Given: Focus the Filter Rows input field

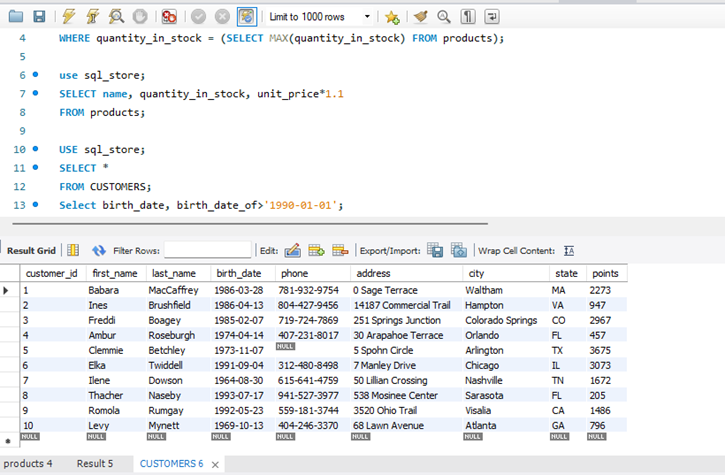Looking at the screenshot, I should click(208, 250).
